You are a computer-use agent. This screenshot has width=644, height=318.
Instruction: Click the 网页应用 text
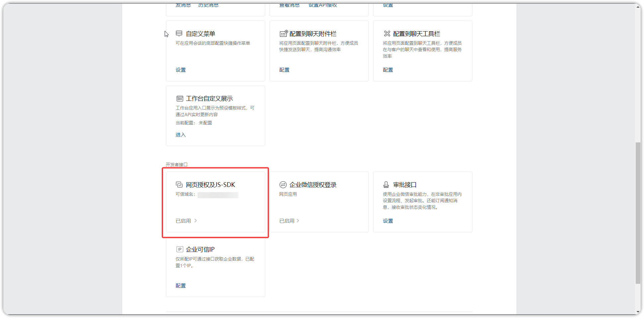(288, 194)
